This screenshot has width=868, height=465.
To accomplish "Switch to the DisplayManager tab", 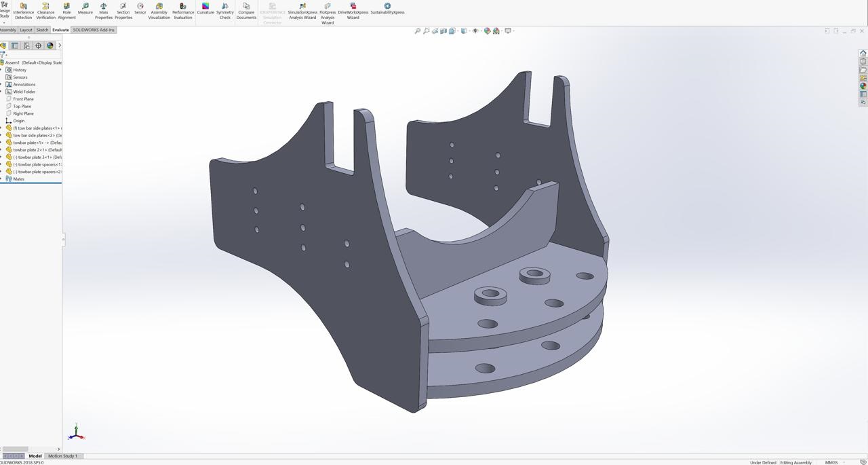I will 50,45.
